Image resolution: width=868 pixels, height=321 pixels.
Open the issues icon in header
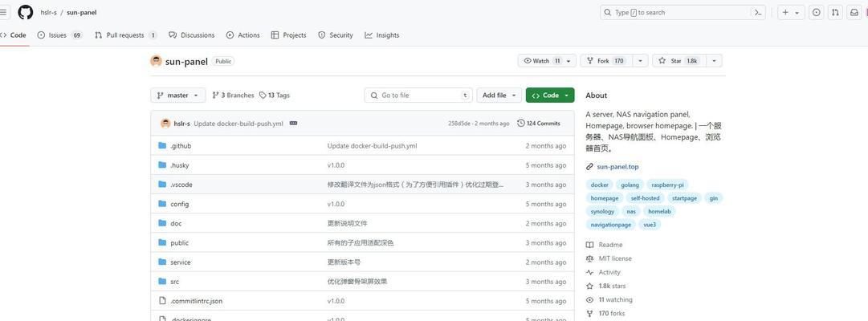816,12
